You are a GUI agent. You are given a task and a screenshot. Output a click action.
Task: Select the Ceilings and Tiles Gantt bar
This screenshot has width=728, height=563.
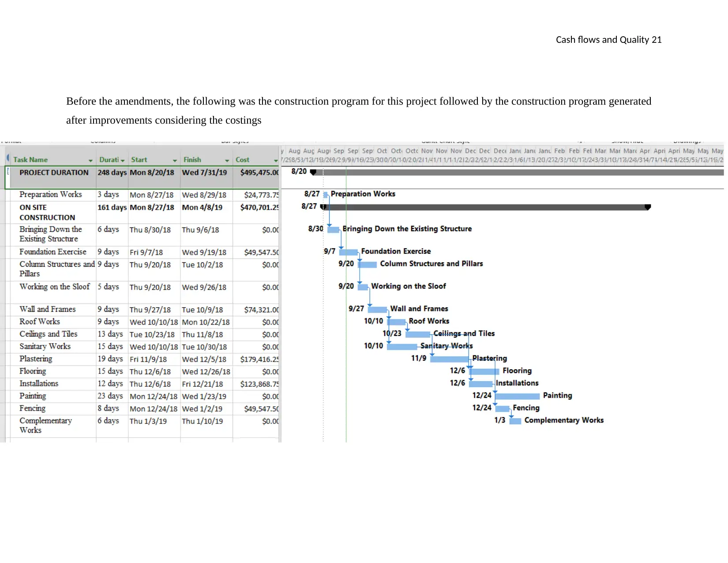click(x=418, y=334)
